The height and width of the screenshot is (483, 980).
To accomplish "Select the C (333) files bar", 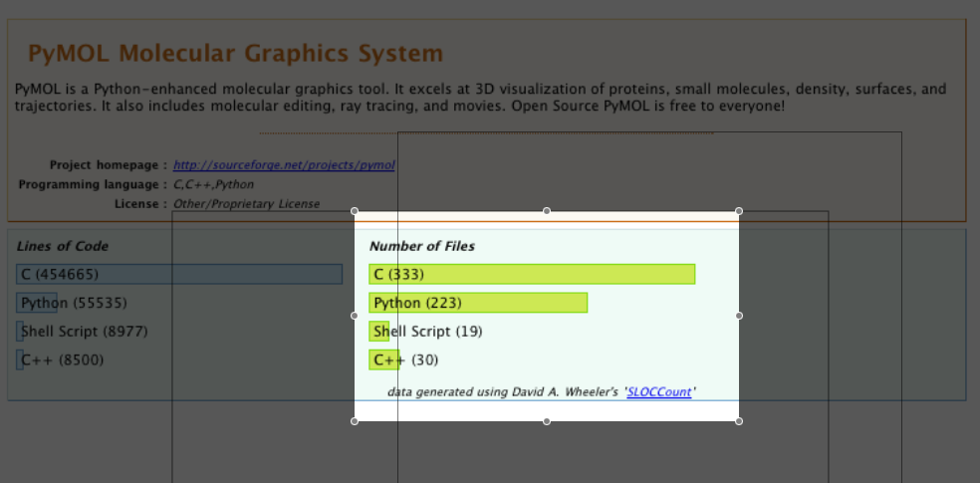I will pyautogui.click(x=532, y=274).
